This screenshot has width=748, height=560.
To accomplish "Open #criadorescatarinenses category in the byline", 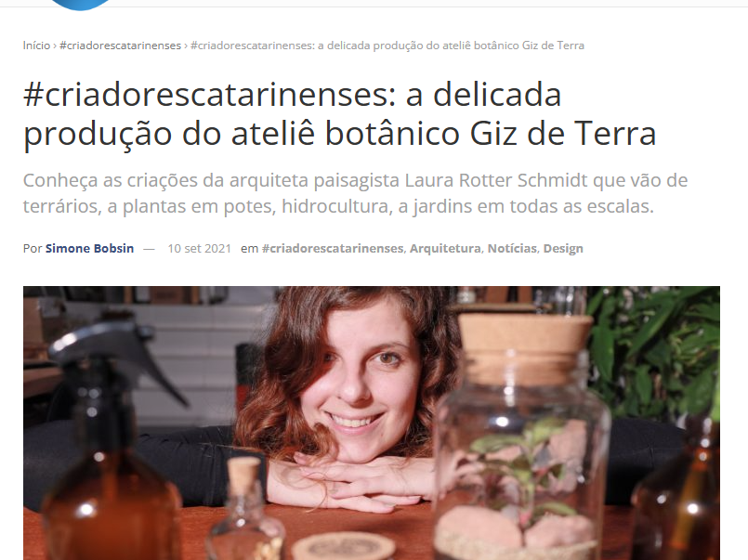I will point(333,248).
